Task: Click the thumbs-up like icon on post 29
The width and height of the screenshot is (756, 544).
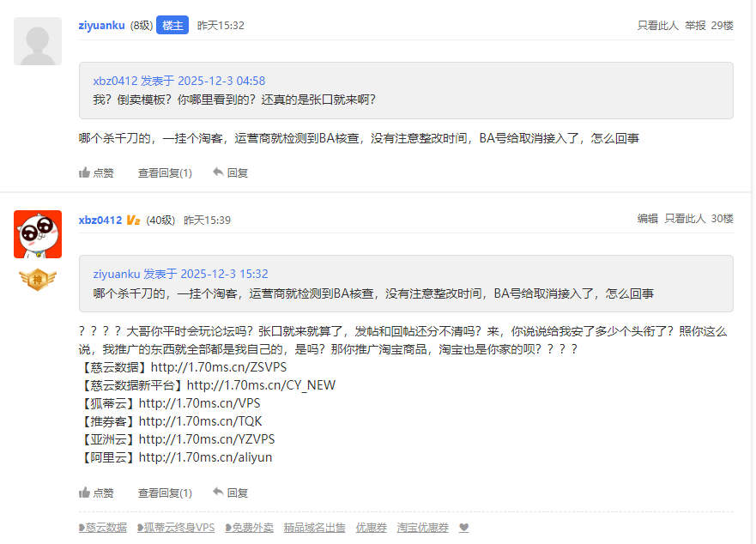Action: [86, 172]
